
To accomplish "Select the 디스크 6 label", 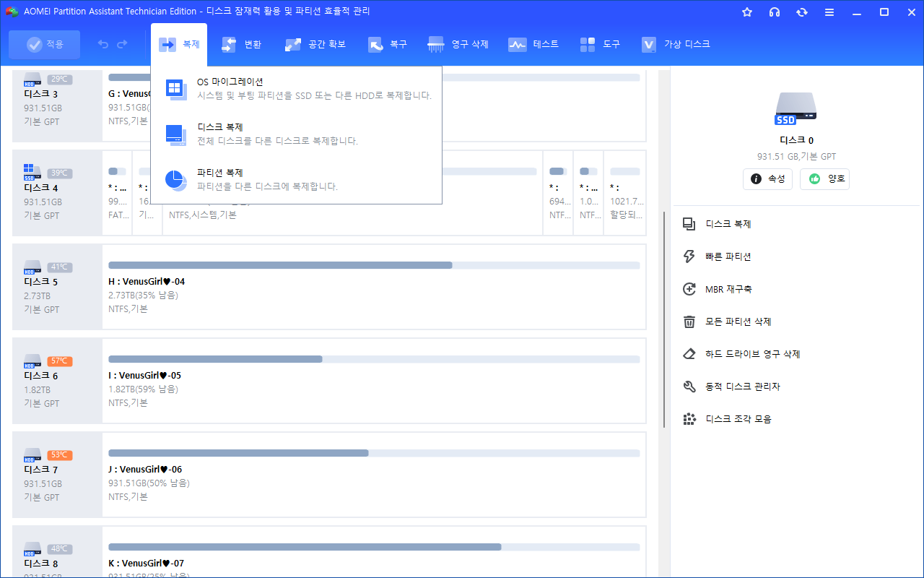I will [x=40, y=376].
